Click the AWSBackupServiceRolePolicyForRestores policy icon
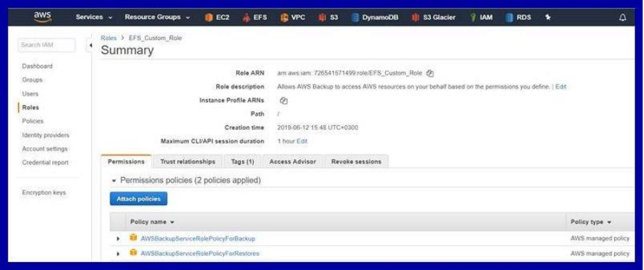The image size is (644, 270). click(133, 253)
